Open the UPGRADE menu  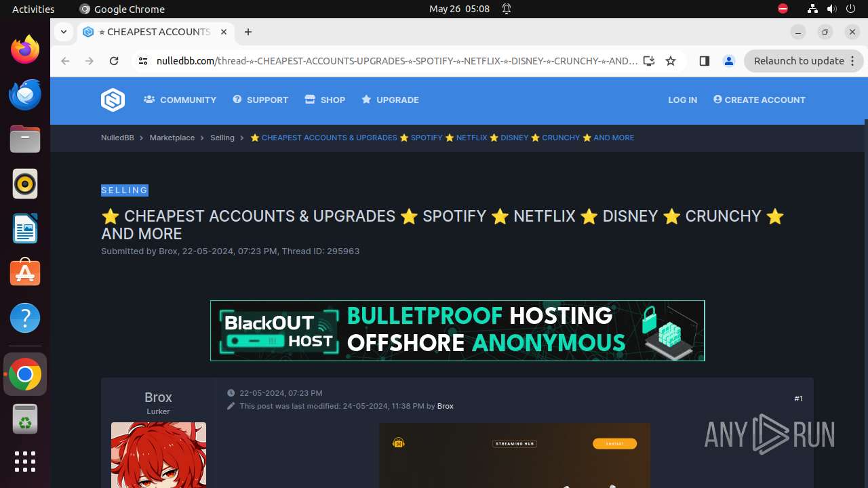click(390, 100)
